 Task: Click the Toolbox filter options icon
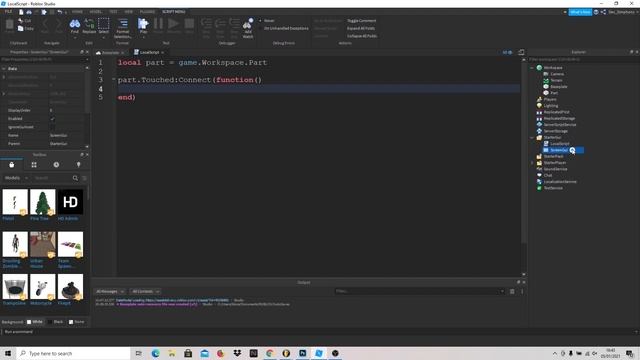click(x=84, y=178)
